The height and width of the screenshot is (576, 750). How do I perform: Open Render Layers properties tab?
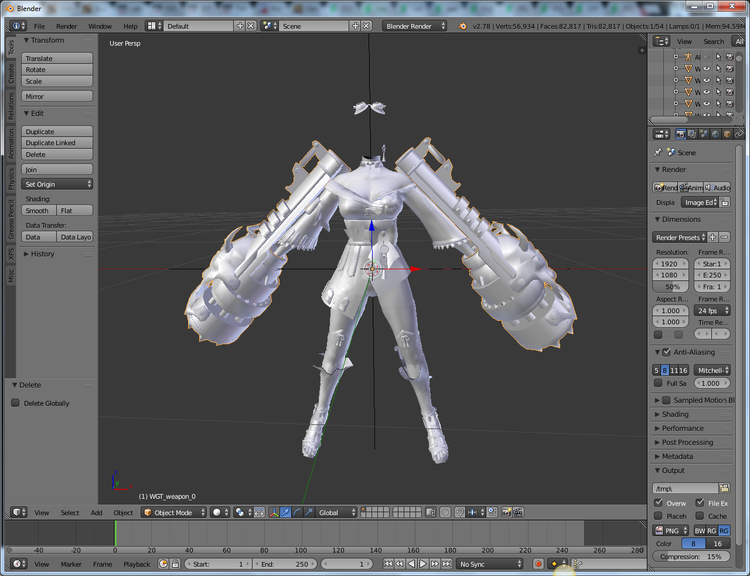point(692,134)
